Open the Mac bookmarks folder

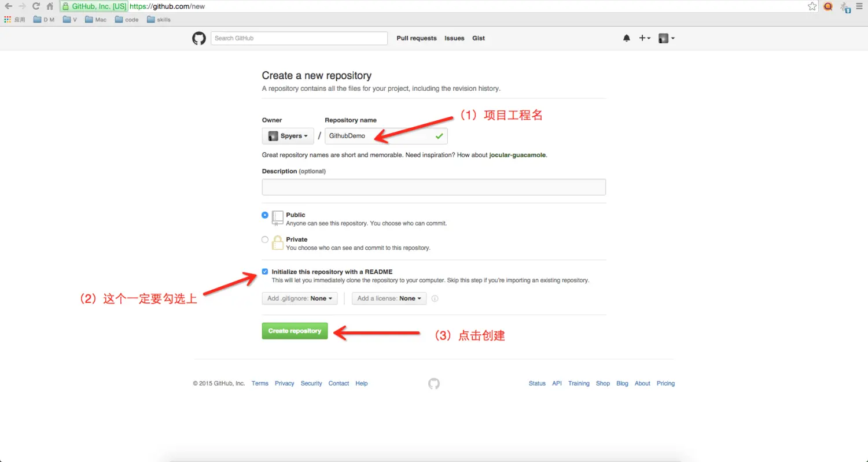(96, 20)
